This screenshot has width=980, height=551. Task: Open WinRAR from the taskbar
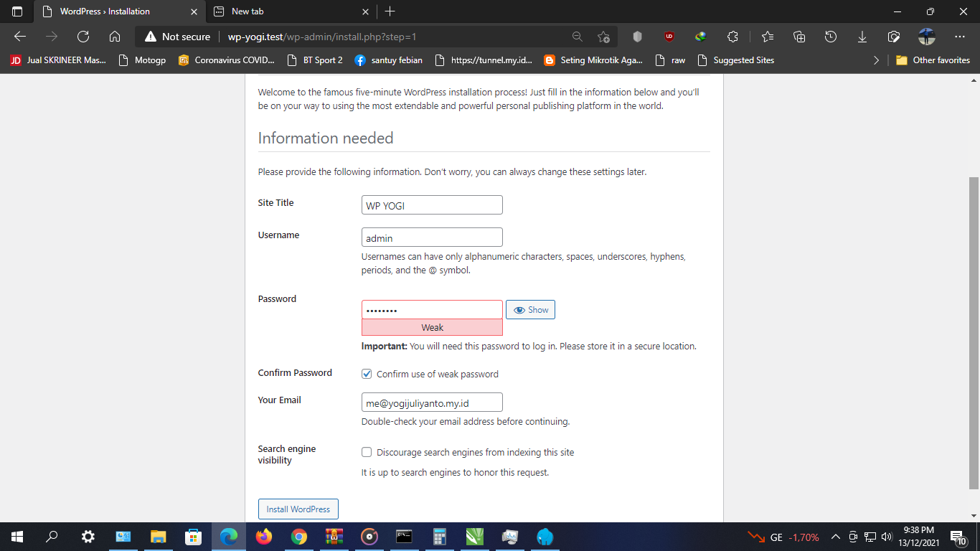334,537
